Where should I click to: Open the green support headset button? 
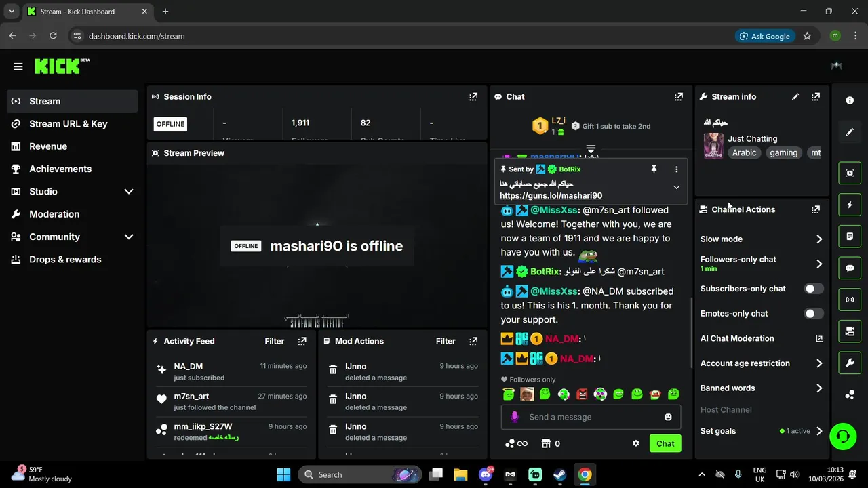[843, 436]
